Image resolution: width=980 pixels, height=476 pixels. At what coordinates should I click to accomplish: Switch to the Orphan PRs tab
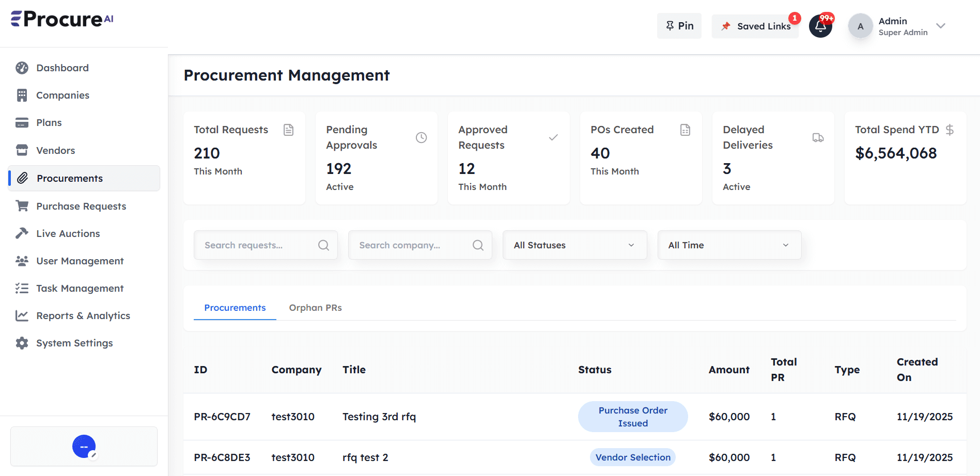(315, 307)
